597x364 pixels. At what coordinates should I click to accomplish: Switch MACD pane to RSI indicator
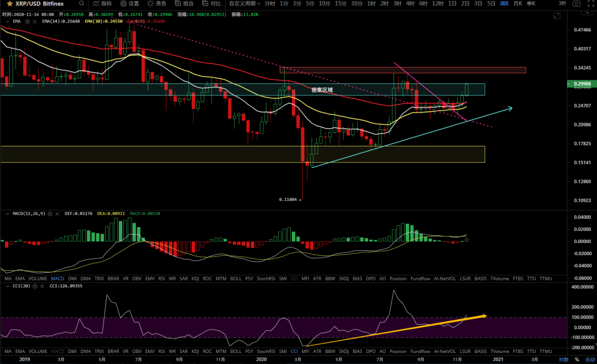pyautogui.click(x=161, y=278)
